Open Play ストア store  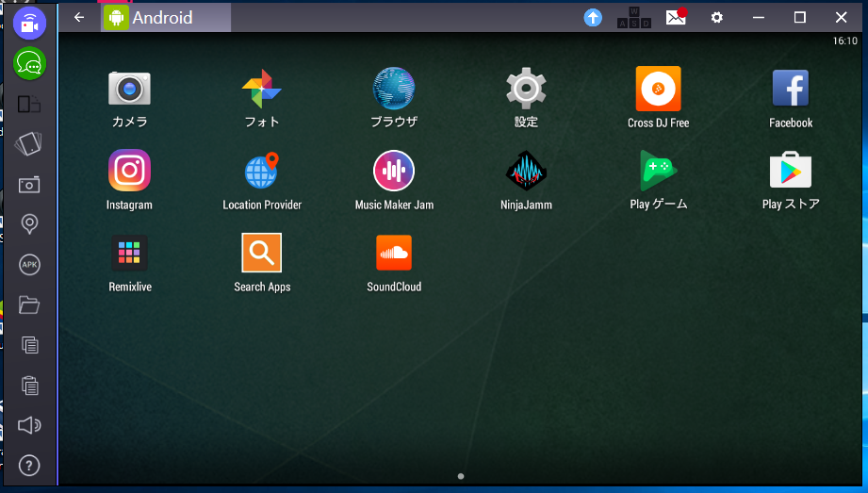(x=791, y=170)
